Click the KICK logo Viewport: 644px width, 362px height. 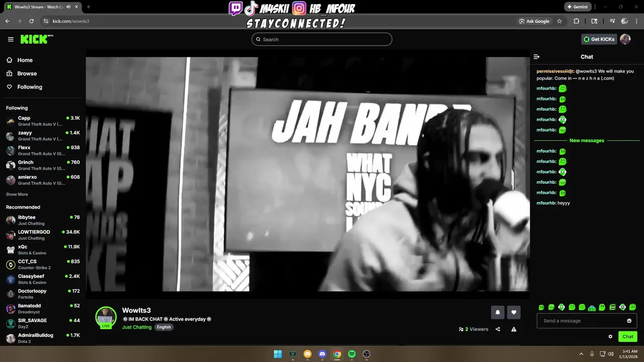click(37, 39)
